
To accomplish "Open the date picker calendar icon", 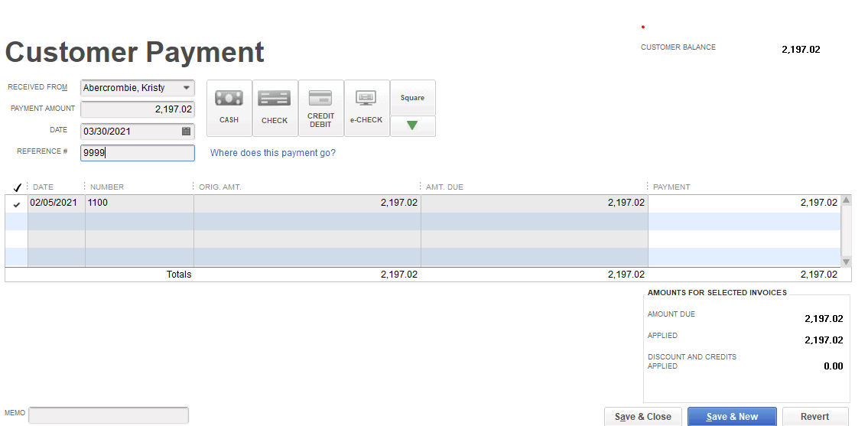I will tap(186, 132).
